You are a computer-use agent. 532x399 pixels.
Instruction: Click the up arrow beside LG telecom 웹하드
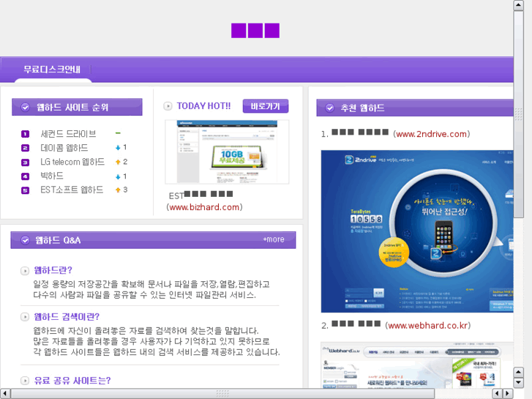click(x=118, y=162)
